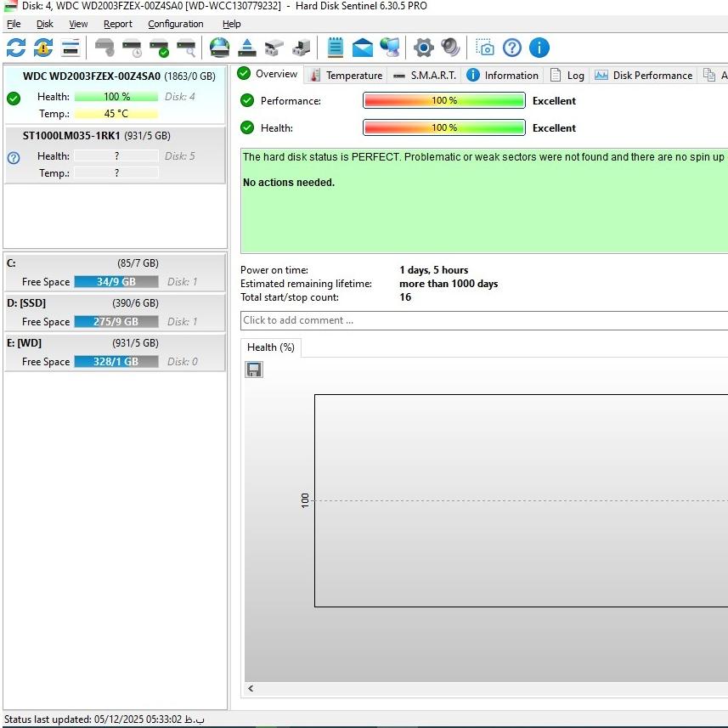Click the blue info circle toolbar icon
728x728 pixels.
539,48
